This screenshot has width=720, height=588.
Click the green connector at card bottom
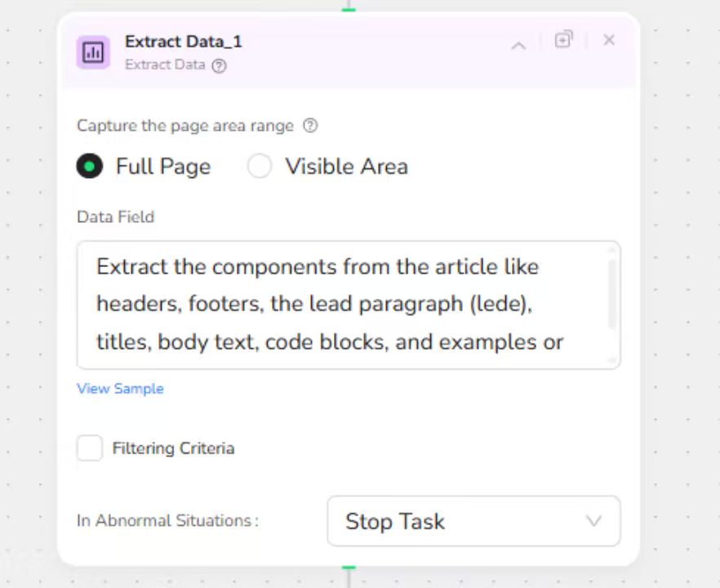349,568
